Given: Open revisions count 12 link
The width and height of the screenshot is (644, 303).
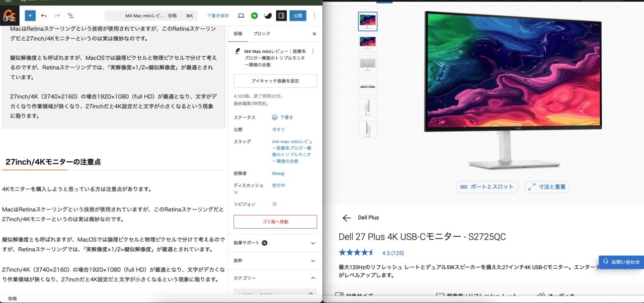Looking at the screenshot, I should 274,204.
